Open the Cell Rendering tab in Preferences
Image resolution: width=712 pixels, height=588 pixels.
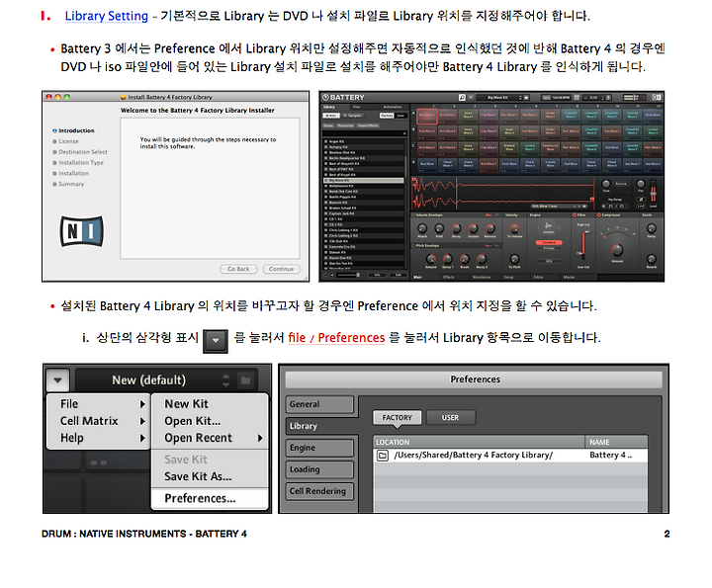319,491
